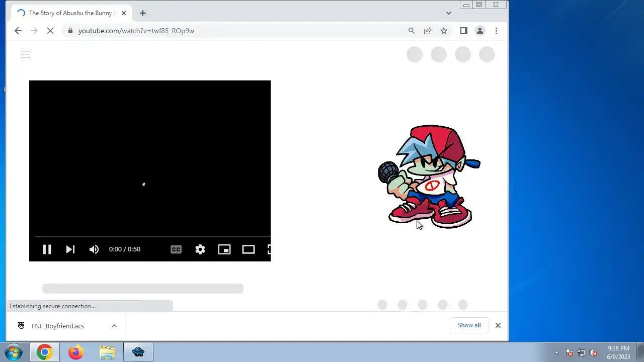Viewport: 644px width, 362px height.
Task: Mute the video volume
Action: (94, 249)
